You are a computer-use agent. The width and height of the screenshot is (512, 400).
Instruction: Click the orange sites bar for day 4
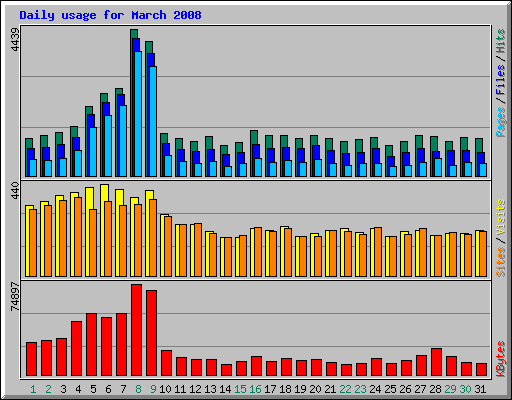[78, 237]
